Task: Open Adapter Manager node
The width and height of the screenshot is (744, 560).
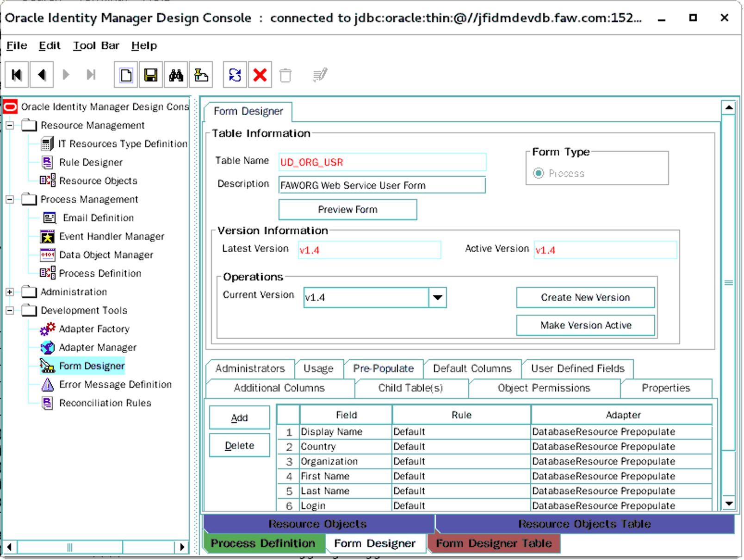Action: [x=98, y=348]
